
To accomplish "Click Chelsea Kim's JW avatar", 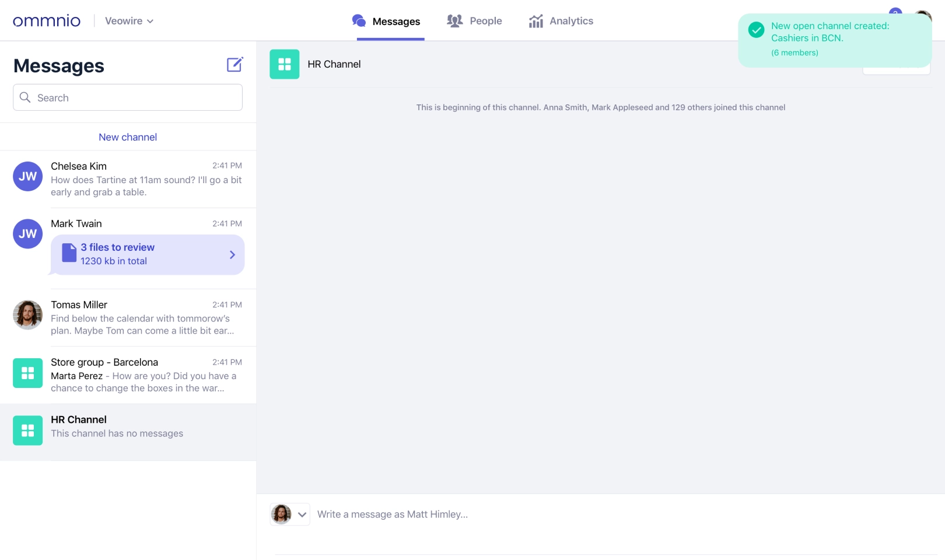I will click(27, 177).
